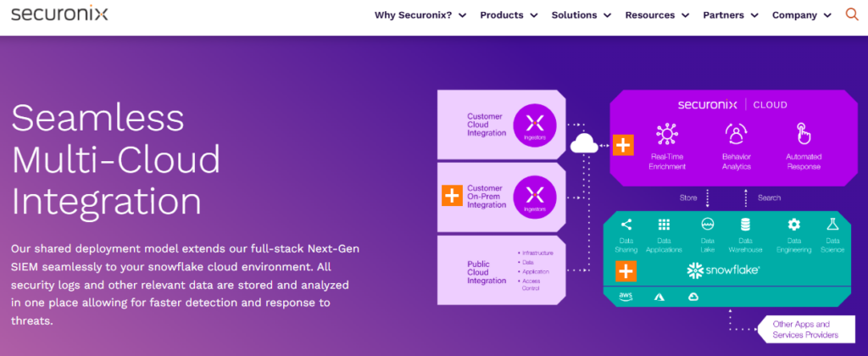Click the Ingestors icon beside Customer On-Prem Integration

(x=534, y=197)
